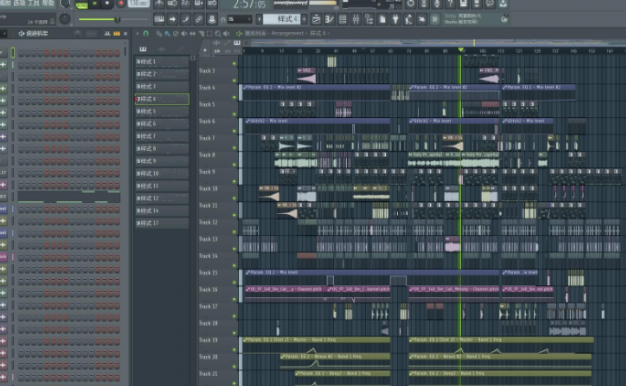
Task: Select the playlist Zoom magnifier tool
Action: point(218,34)
